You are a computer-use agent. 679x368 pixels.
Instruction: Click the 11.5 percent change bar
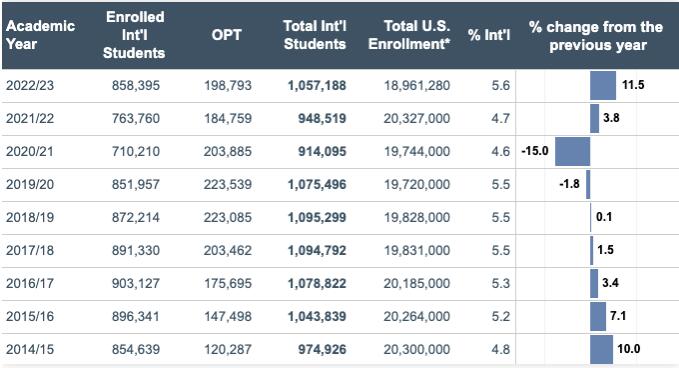pos(603,86)
